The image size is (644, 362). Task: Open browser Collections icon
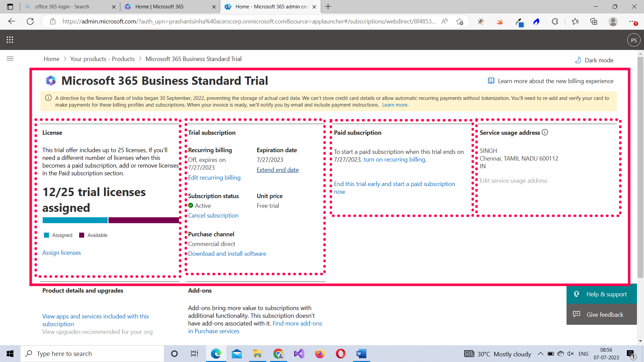594,21
